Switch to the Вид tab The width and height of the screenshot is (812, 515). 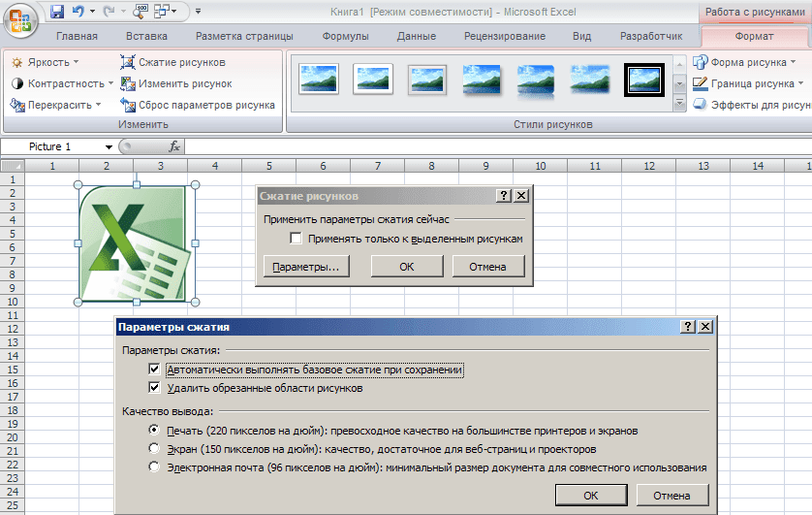(x=581, y=36)
